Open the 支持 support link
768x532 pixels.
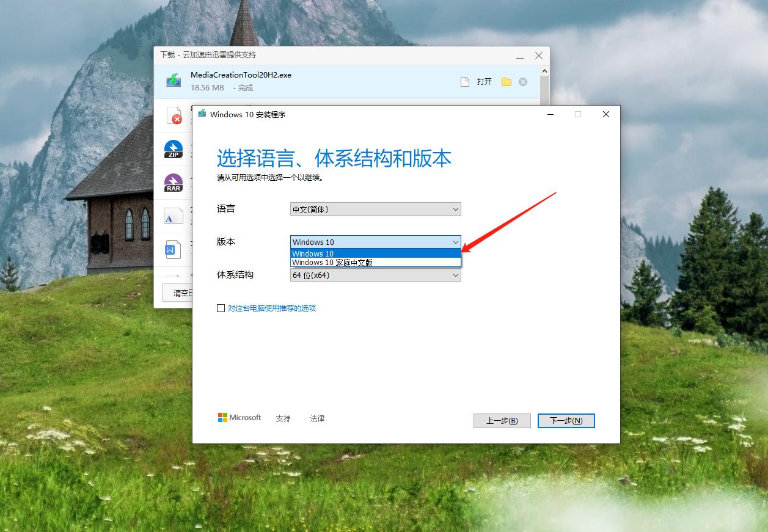point(283,418)
